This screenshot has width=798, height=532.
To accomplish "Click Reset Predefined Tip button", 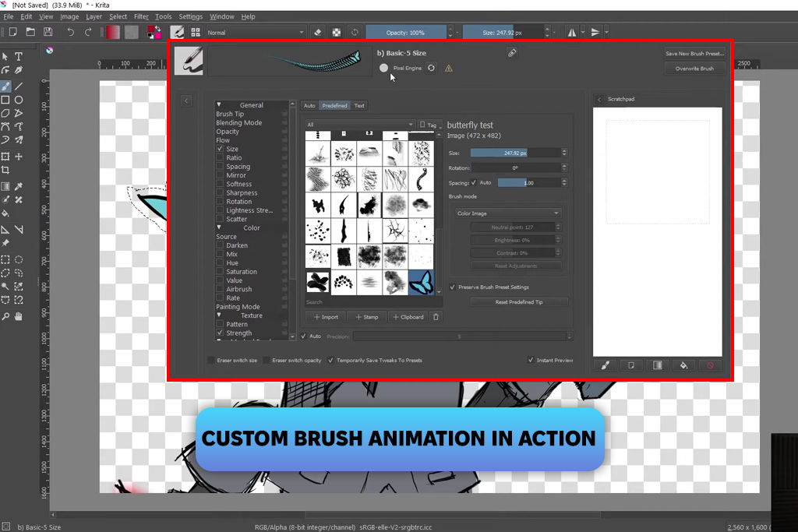I will [518, 302].
